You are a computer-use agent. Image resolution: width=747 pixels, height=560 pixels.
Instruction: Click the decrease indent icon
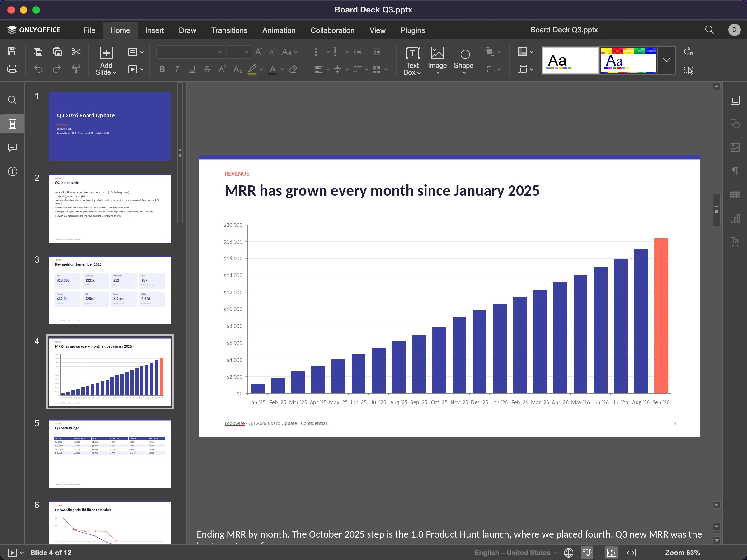[357, 52]
